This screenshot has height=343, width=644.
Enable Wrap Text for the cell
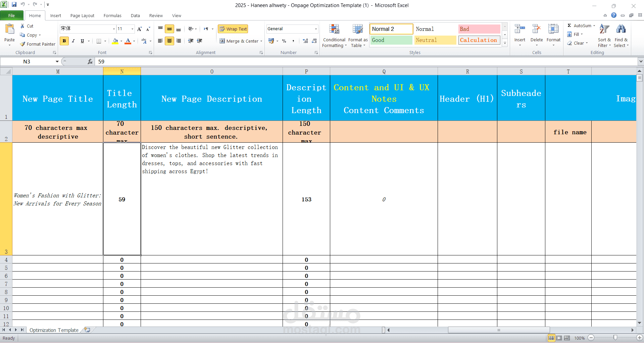point(233,29)
